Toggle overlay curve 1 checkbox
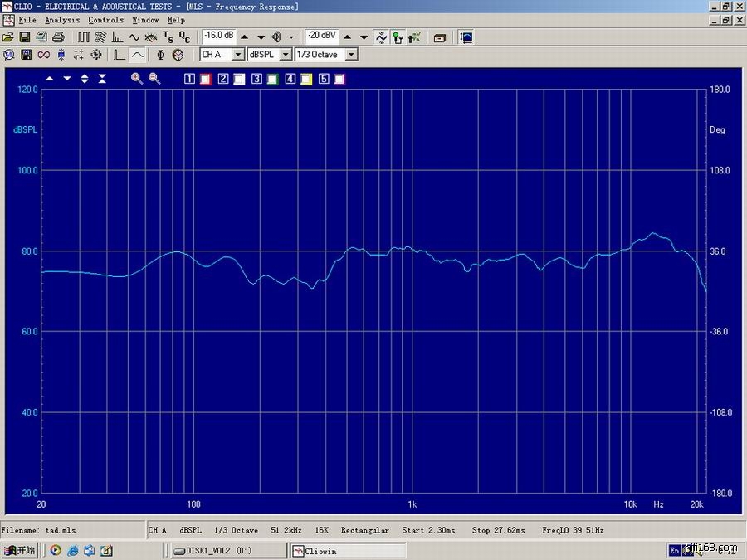 tap(190, 80)
